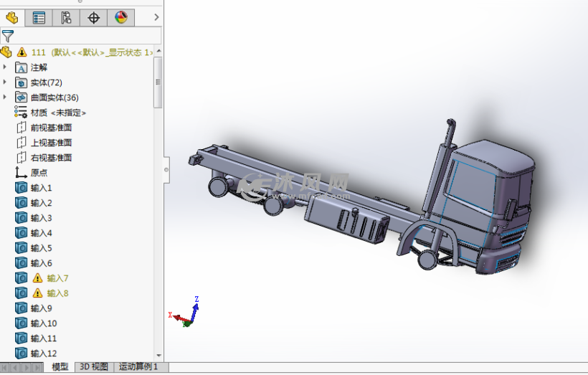588x375 pixels.
Task: Select the 原点 origin icon
Action: click(21, 173)
